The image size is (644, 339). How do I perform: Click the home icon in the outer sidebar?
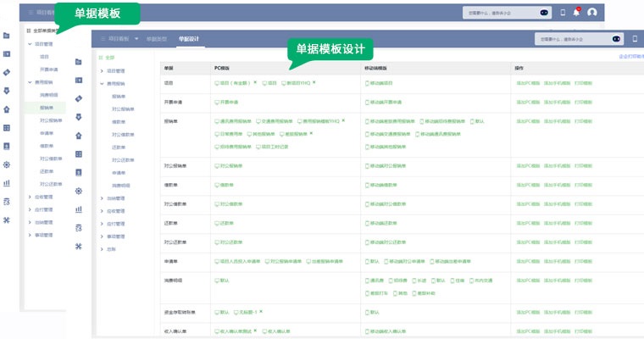click(7, 109)
